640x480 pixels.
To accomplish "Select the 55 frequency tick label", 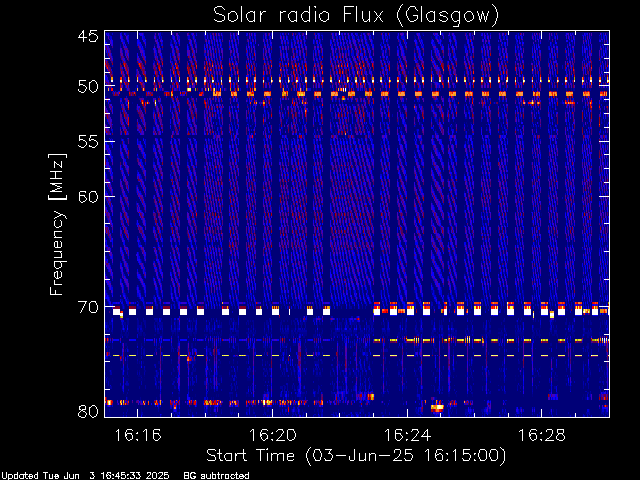I will click(x=88, y=142).
